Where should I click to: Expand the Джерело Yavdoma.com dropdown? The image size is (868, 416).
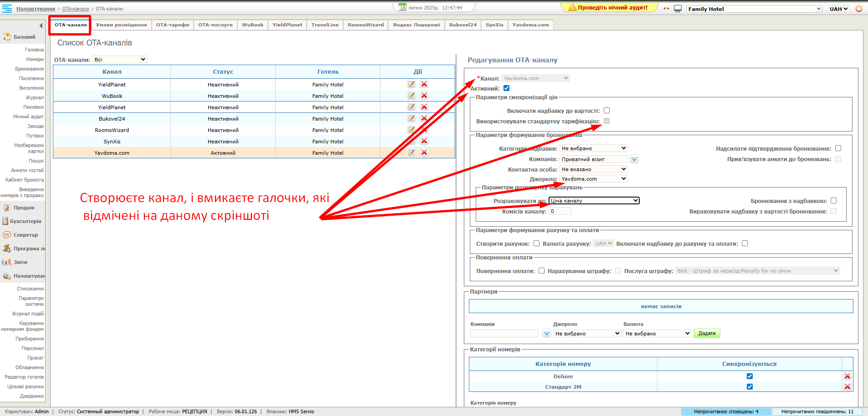point(593,179)
